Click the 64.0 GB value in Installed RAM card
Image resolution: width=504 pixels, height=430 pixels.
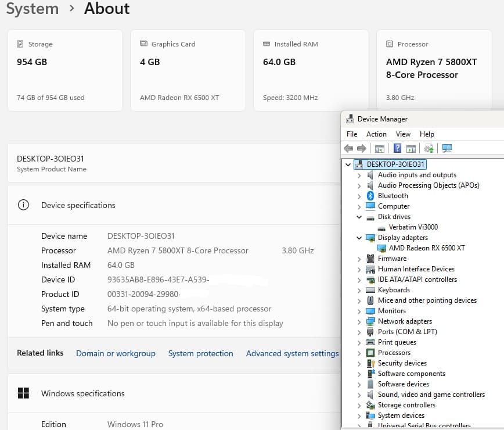click(279, 62)
